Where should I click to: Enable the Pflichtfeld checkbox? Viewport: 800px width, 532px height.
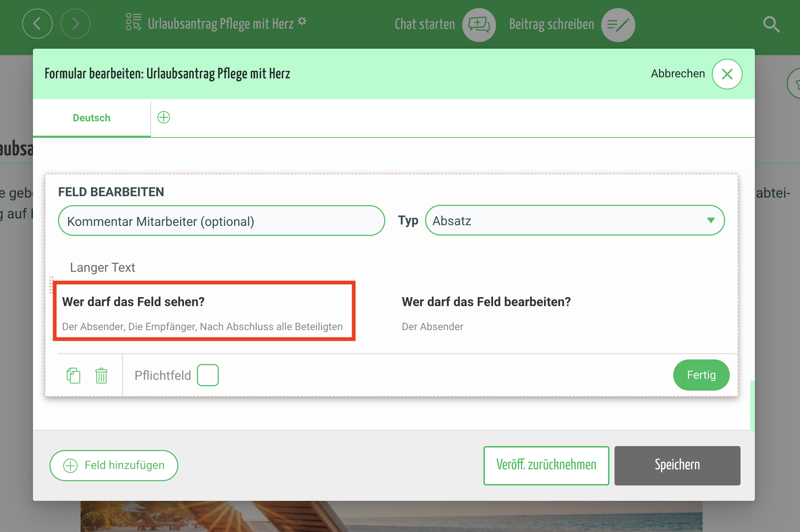(x=208, y=375)
